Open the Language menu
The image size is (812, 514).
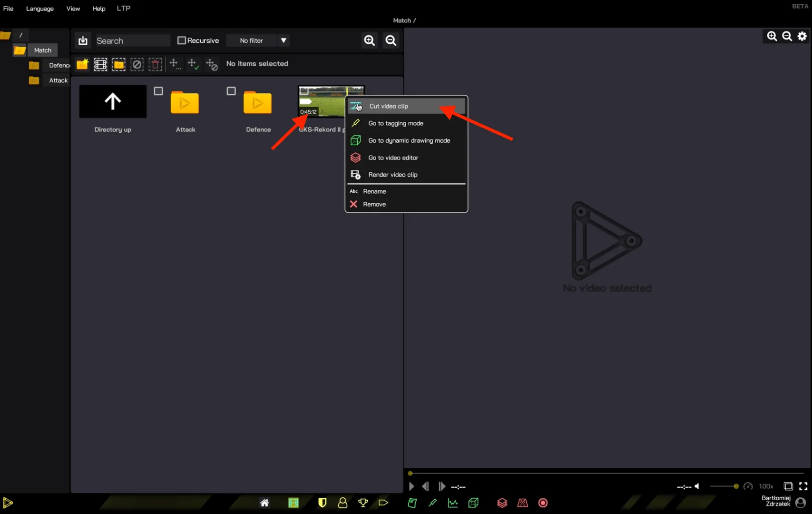tap(39, 9)
